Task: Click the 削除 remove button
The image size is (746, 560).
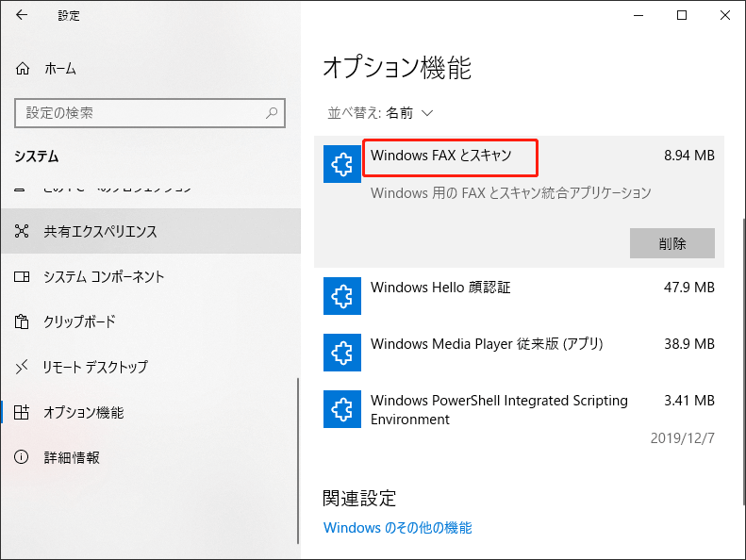Action: [x=672, y=243]
